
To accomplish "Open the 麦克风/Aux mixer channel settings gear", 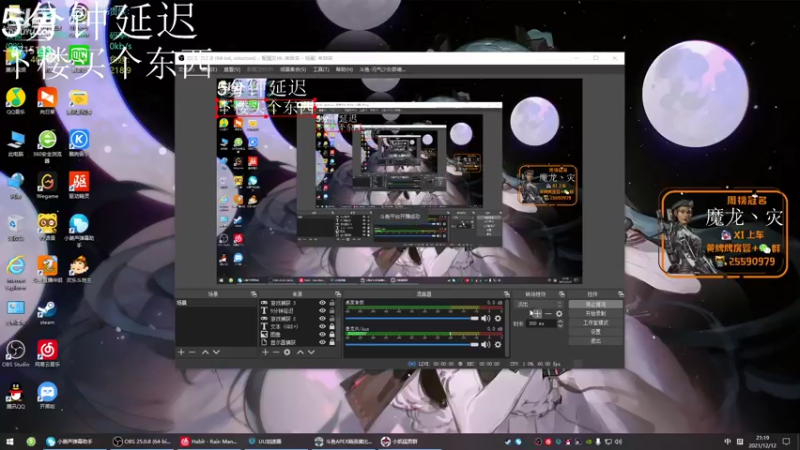I will click(498, 344).
